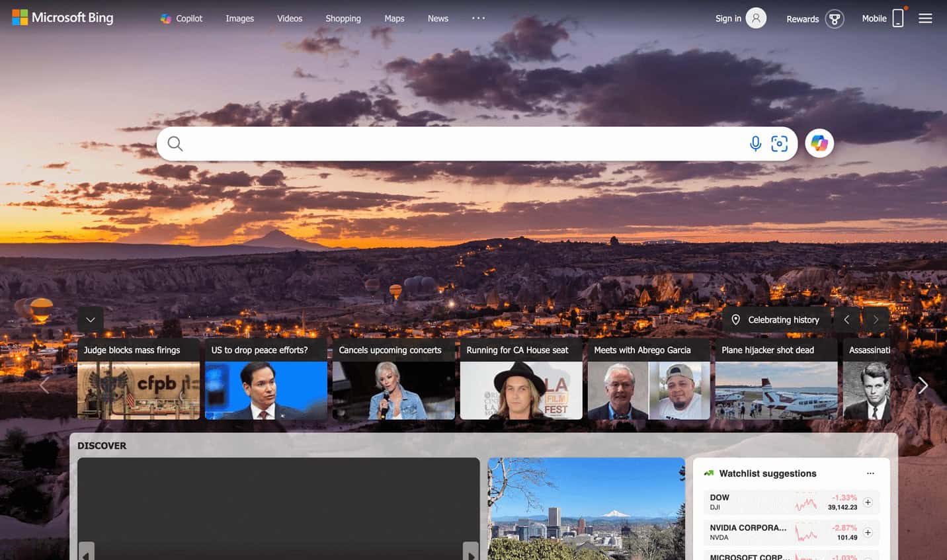Open the Assassination story card at the carousel's end

[x=866, y=379]
